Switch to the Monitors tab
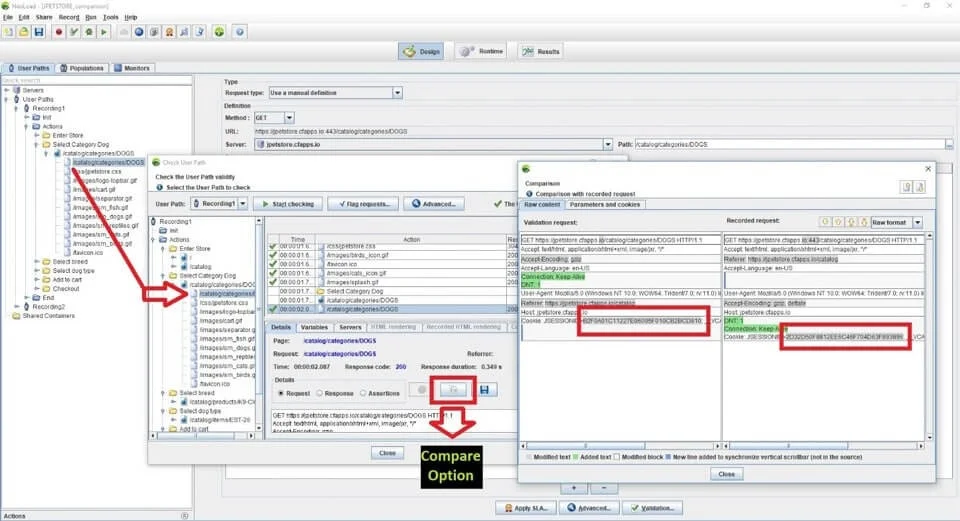The height and width of the screenshot is (521, 960). (x=132, y=68)
